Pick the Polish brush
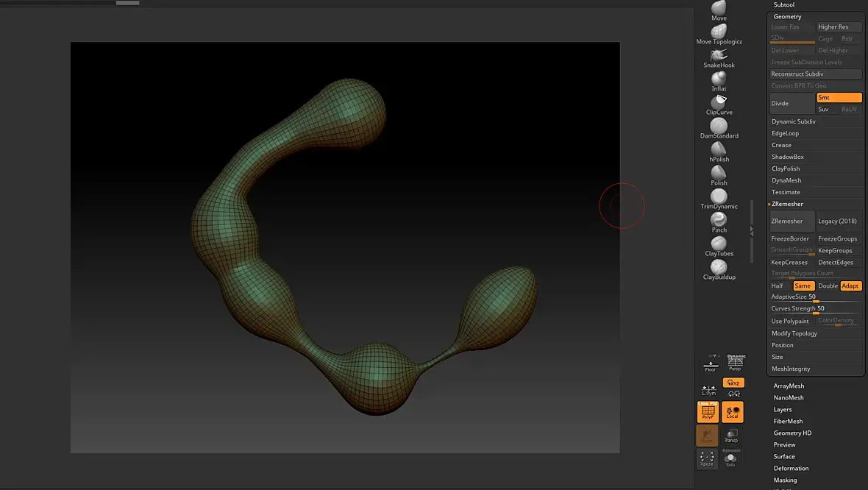 (x=719, y=176)
